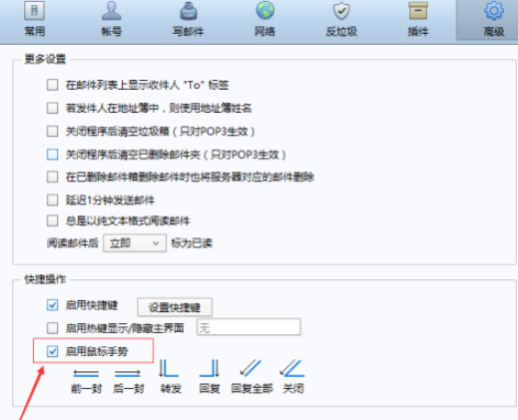
Task: Click the 前一封 gesture label
Action: tap(86, 388)
